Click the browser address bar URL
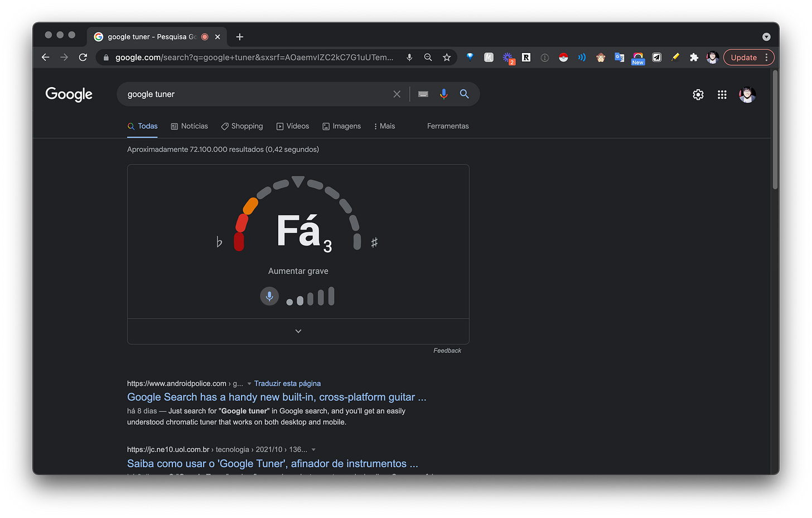This screenshot has height=518, width=812. pos(254,57)
